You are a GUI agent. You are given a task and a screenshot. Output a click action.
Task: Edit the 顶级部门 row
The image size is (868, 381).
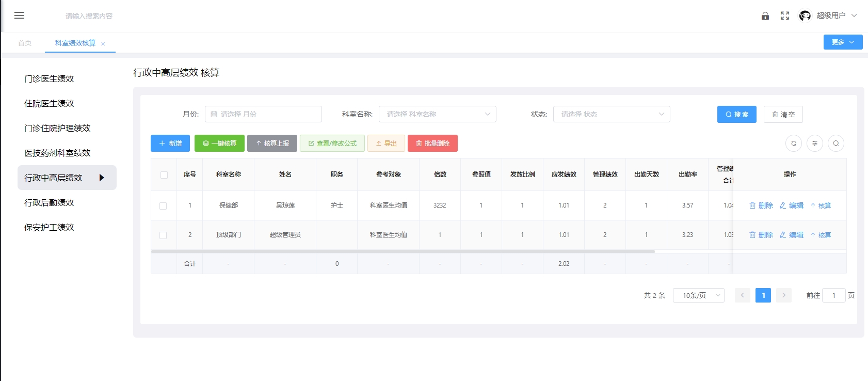(x=792, y=235)
